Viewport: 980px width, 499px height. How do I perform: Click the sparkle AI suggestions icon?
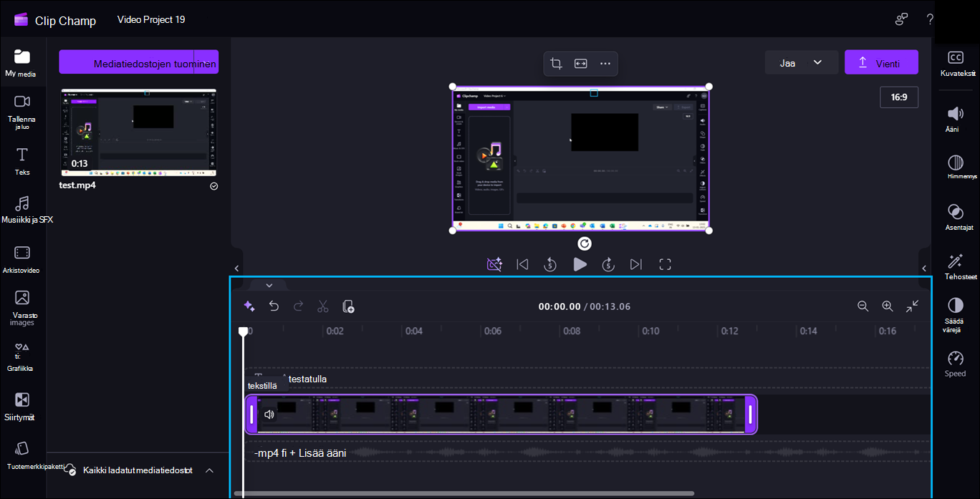click(x=249, y=306)
